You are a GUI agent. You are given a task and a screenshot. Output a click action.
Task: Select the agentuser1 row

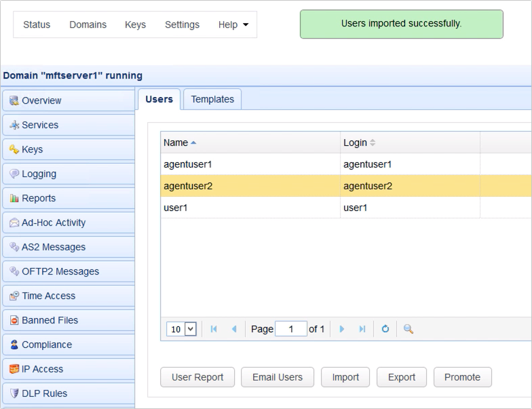click(x=251, y=164)
